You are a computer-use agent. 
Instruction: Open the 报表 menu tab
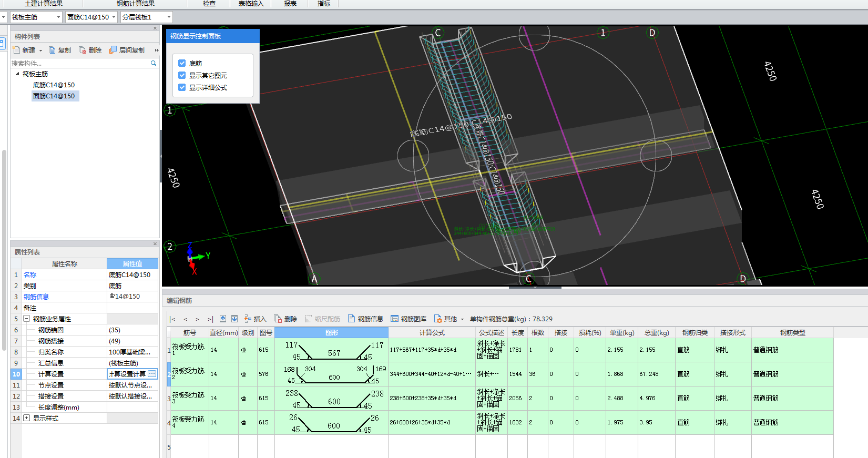(x=290, y=4)
